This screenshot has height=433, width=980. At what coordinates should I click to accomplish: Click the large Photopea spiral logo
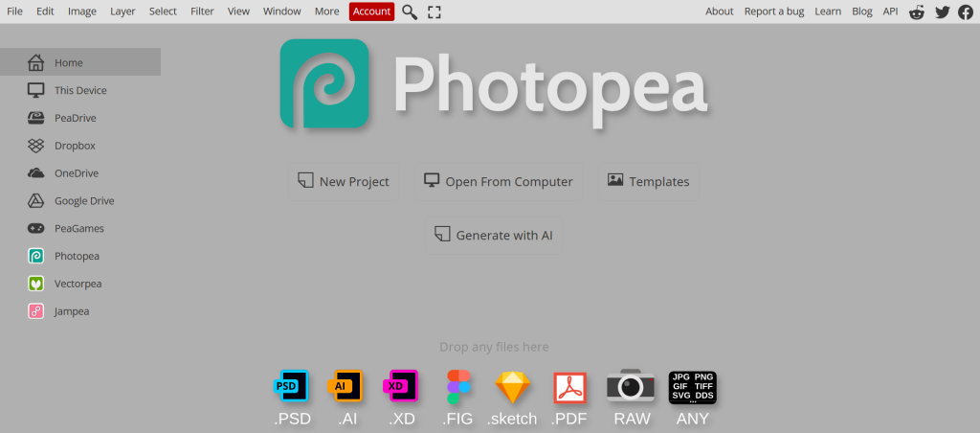coord(324,83)
